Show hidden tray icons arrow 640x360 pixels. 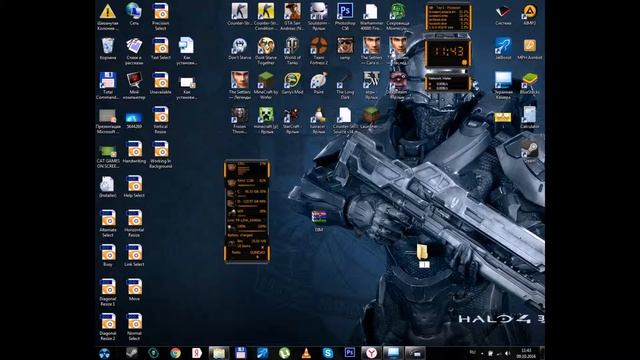pos(482,353)
